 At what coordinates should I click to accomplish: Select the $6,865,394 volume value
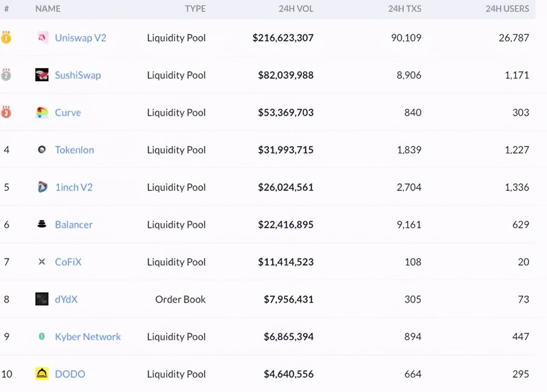[x=289, y=337]
